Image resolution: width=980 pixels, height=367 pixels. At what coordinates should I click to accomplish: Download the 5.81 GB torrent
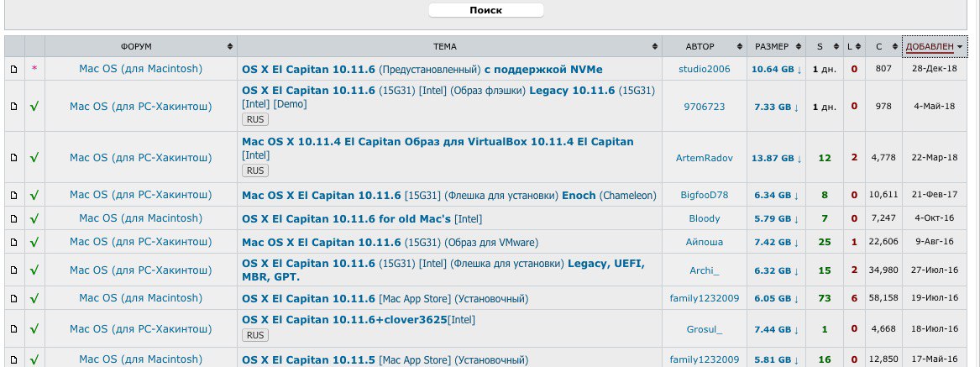776,360
